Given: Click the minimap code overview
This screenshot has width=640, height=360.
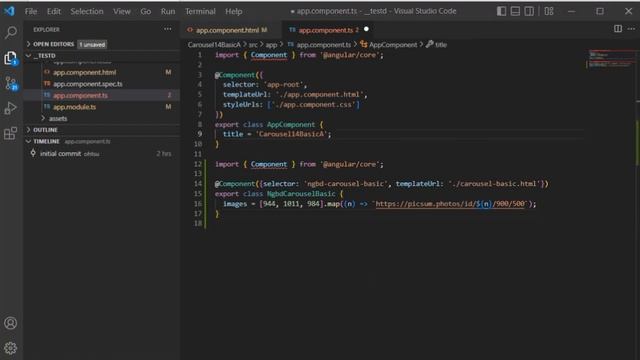Looking at the screenshot, I should 611,60.
